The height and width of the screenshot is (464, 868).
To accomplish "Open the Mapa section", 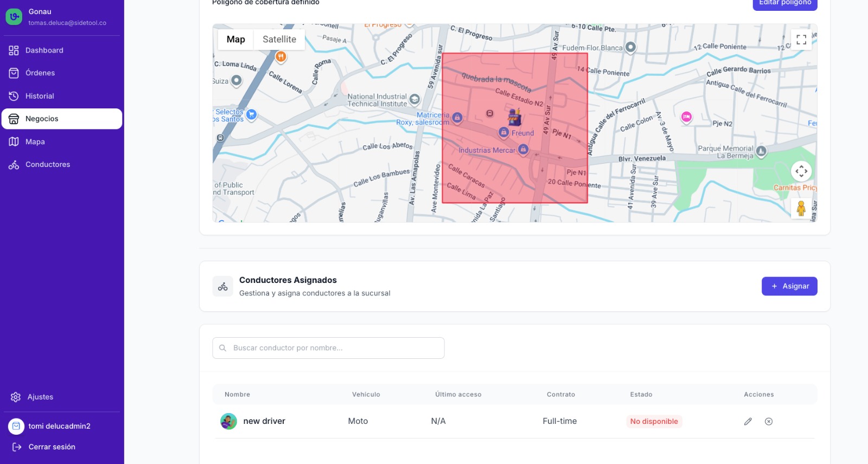I will pos(62,141).
